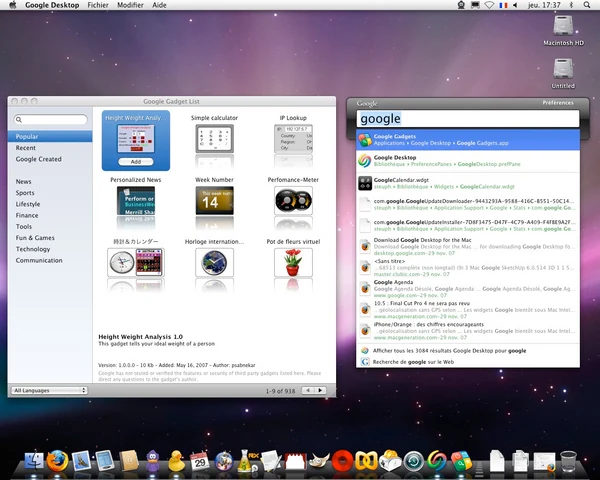This screenshot has width=600, height=480.
Task: Select Google Created category
Action: pos(50,159)
